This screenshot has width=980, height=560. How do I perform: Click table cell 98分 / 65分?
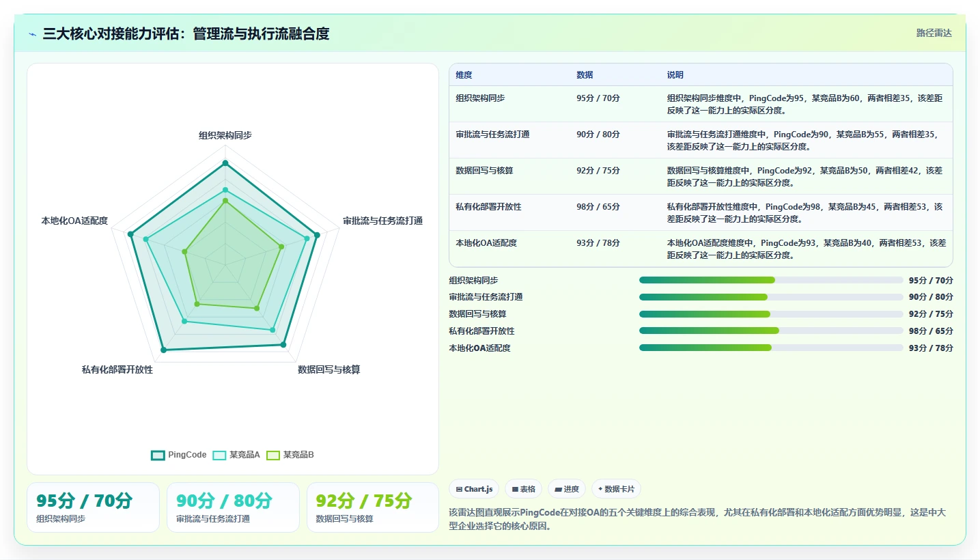[x=598, y=206]
